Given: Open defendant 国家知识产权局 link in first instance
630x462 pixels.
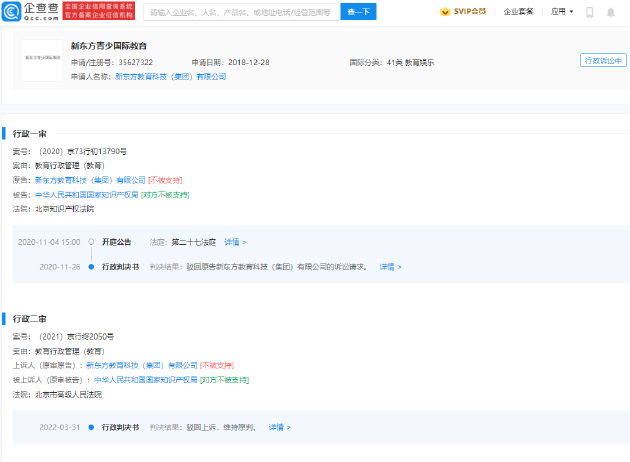Looking at the screenshot, I should coord(87,195).
